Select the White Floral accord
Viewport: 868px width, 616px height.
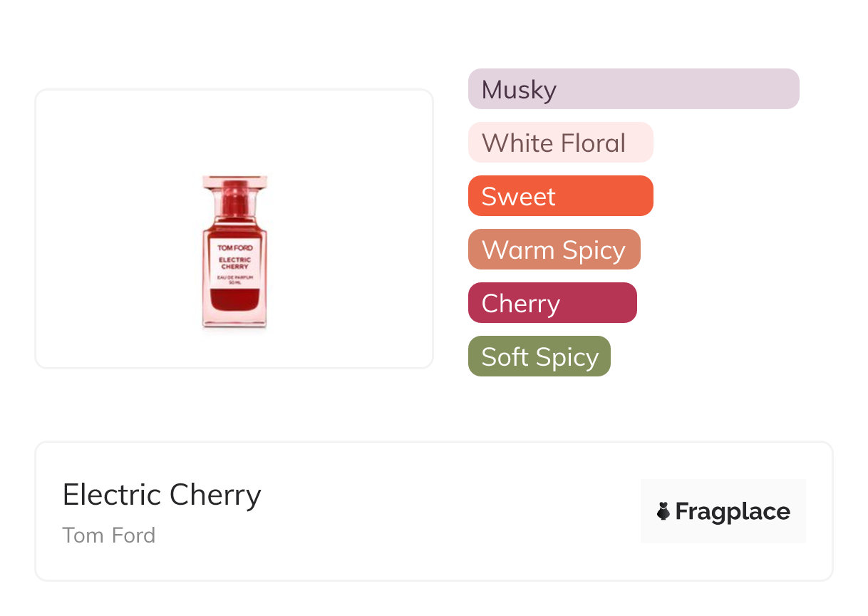point(560,143)
